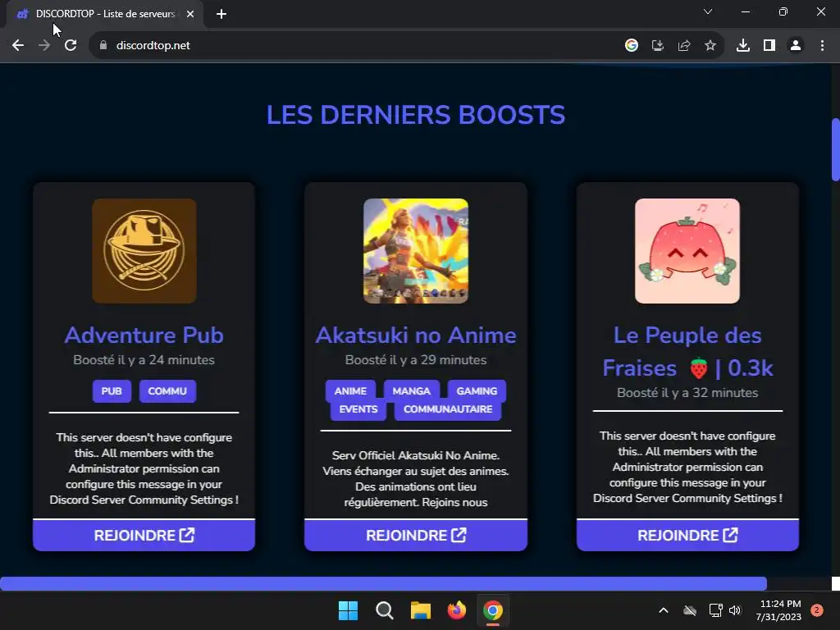Click 'Serv Officiel Akatsuki No Anime' description
This screenshot has height=630, width=840.
click(416, 479)
